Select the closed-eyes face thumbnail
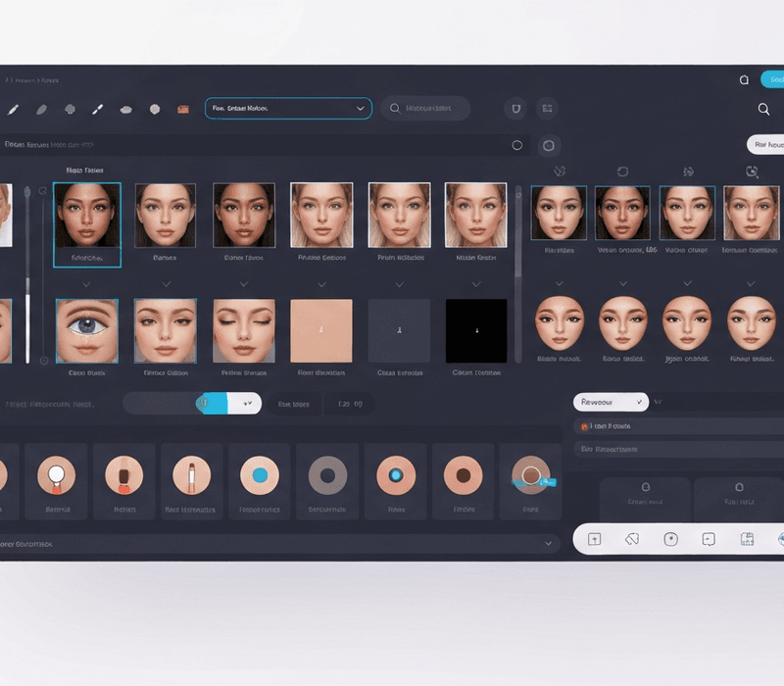784x686 pixels. [x=244, y=330]
